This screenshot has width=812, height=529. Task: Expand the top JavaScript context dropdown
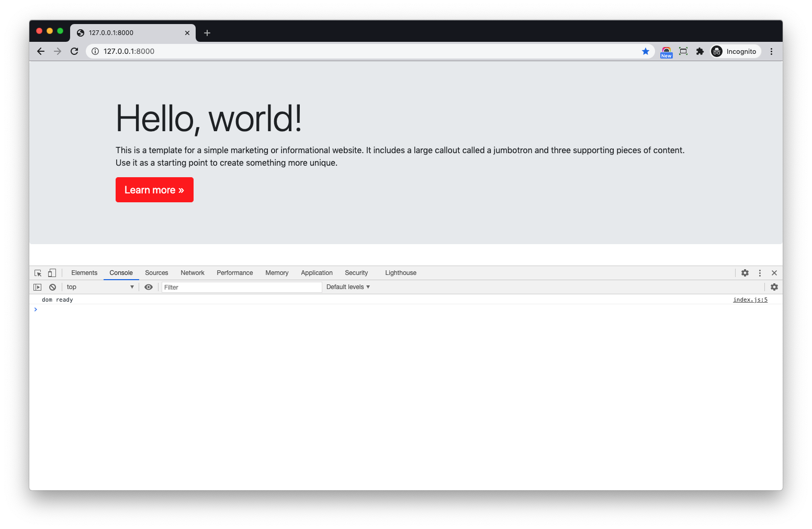tap(100, 287)
